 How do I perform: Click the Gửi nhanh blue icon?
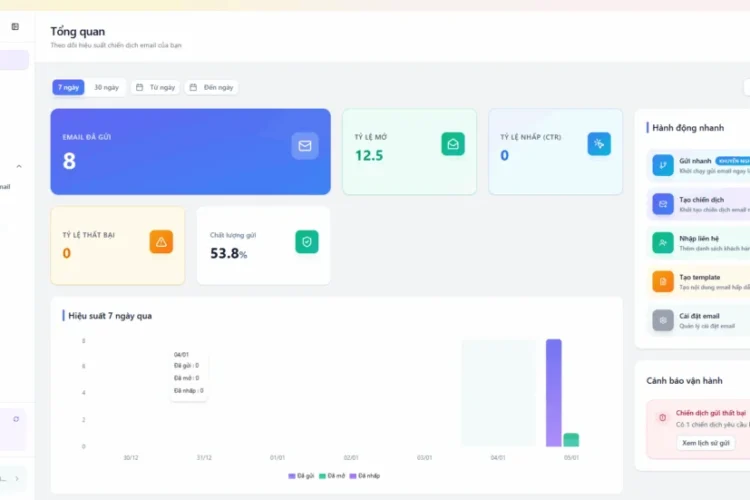[x=663, y=165]
